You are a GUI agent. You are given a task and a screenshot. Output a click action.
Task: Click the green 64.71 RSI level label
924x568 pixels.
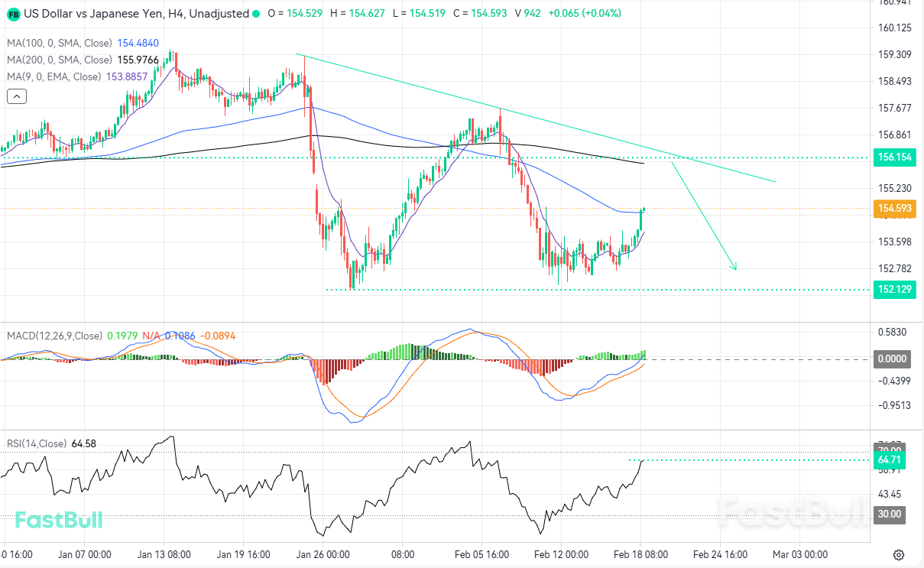889,459
